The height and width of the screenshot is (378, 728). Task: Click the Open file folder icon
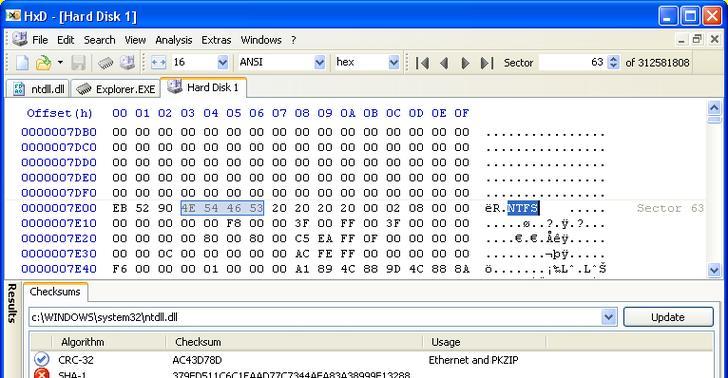point(44,63)
